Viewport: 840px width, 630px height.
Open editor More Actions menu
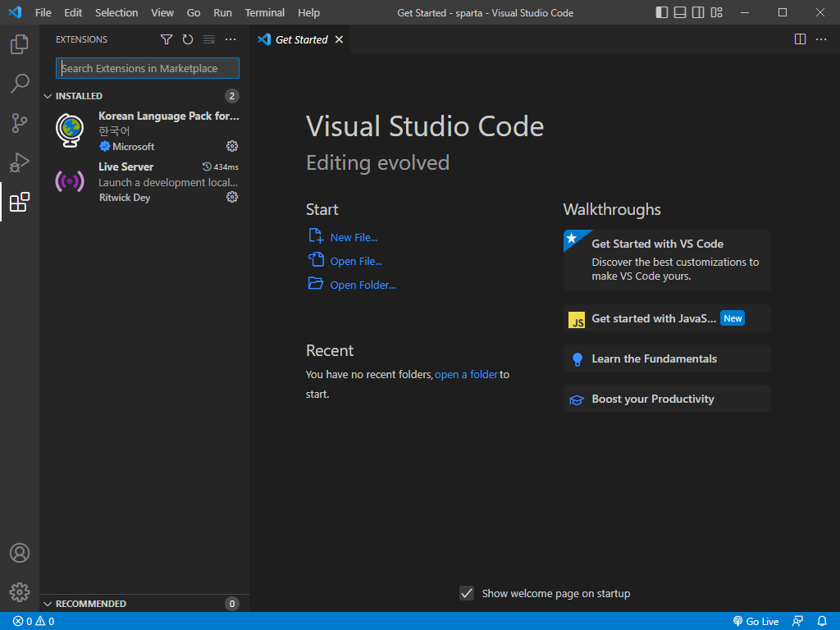[x=821, y=39]
